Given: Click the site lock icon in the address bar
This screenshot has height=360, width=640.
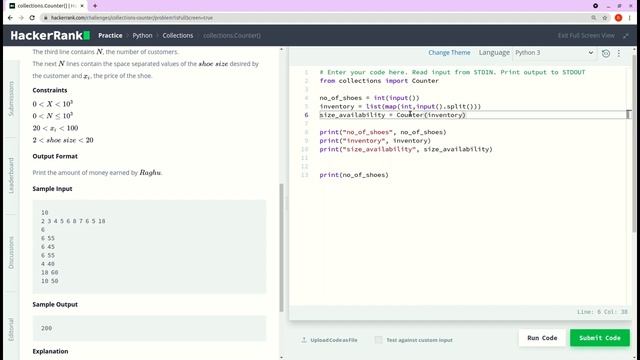Looking at the screenshot, I should (46, 18).
